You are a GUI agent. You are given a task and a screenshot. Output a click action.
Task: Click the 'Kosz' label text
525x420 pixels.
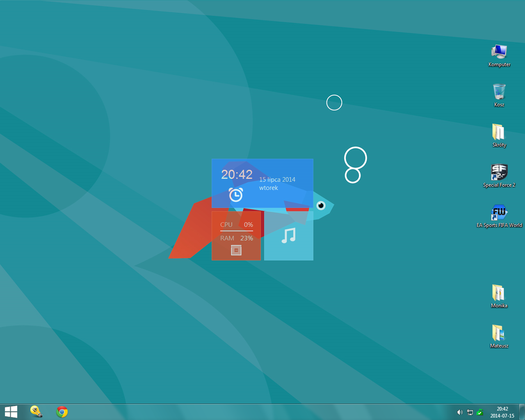[x=499, y=105]
